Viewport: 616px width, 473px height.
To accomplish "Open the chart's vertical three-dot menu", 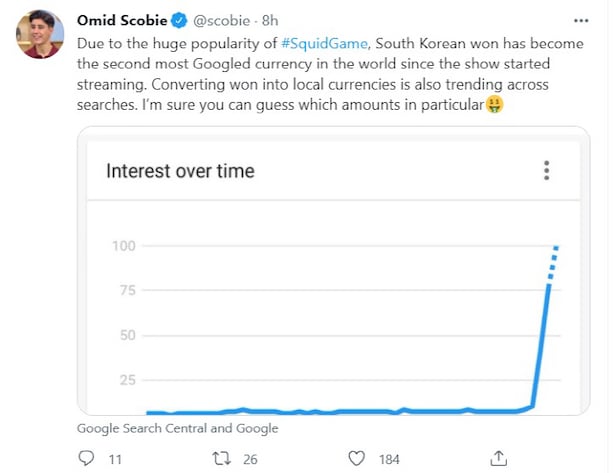I will pyautogui.click(x=546, y=171).
